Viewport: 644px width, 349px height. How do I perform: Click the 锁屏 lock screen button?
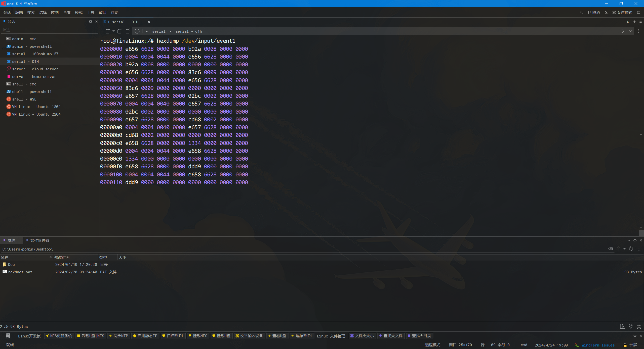coord(630,345)
